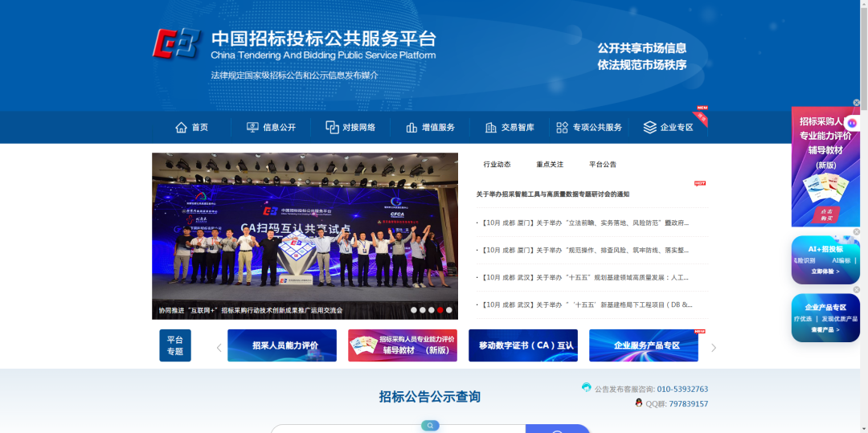Select the last carousel slide dot
Screen dimensions: 868x433
[x=449, y=310]
